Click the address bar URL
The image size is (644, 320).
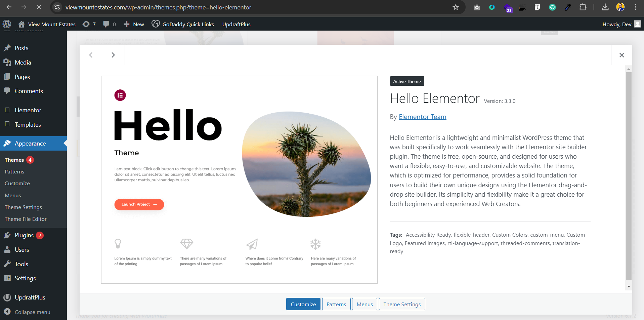pos(158,7)
